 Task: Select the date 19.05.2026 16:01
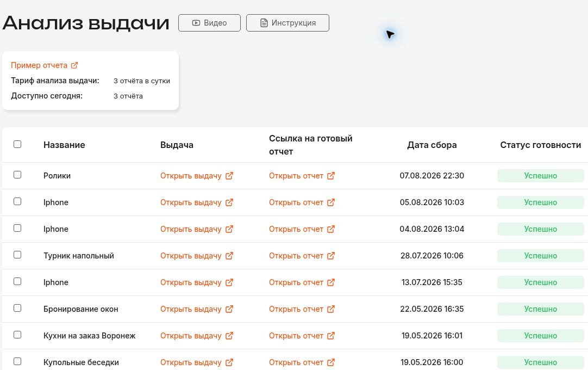coord(432,336)
